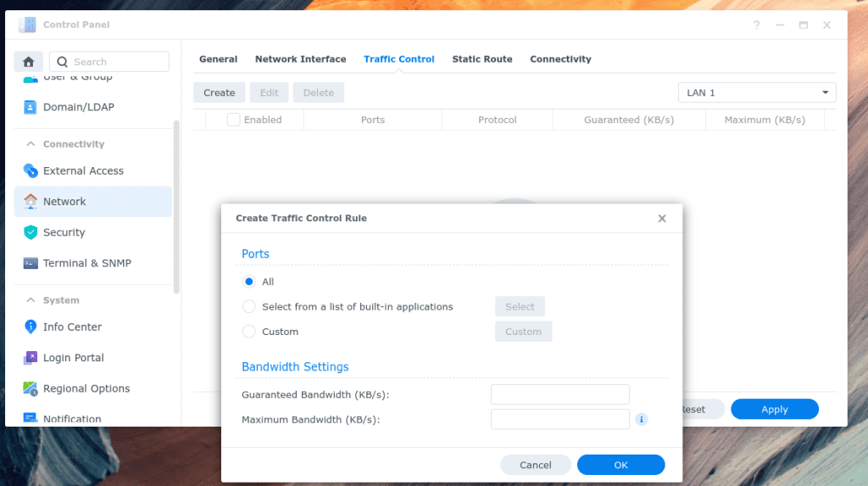Click the Edit button
The width and height of the screenshot is (868, 486).
[269, 92]
